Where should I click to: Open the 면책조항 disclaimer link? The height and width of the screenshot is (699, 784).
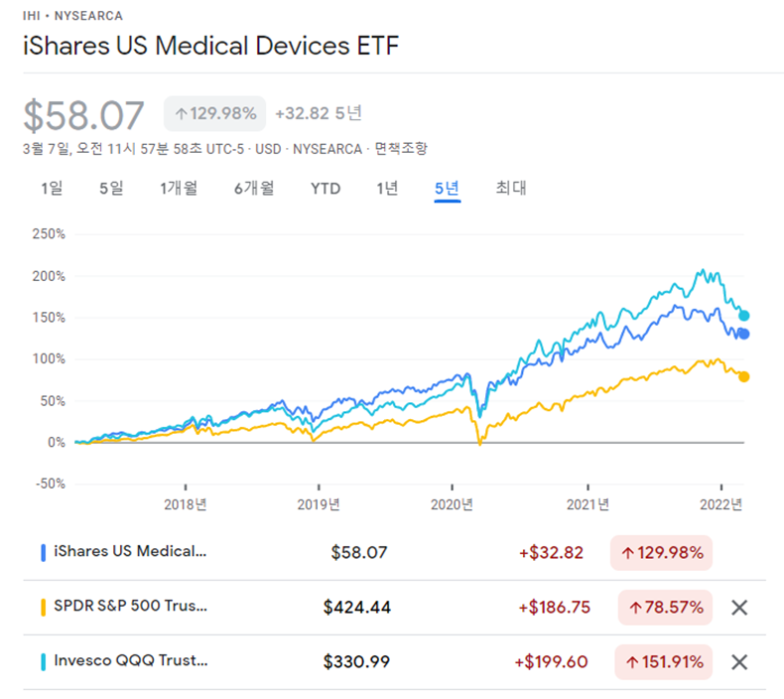[x=400, y=148]
